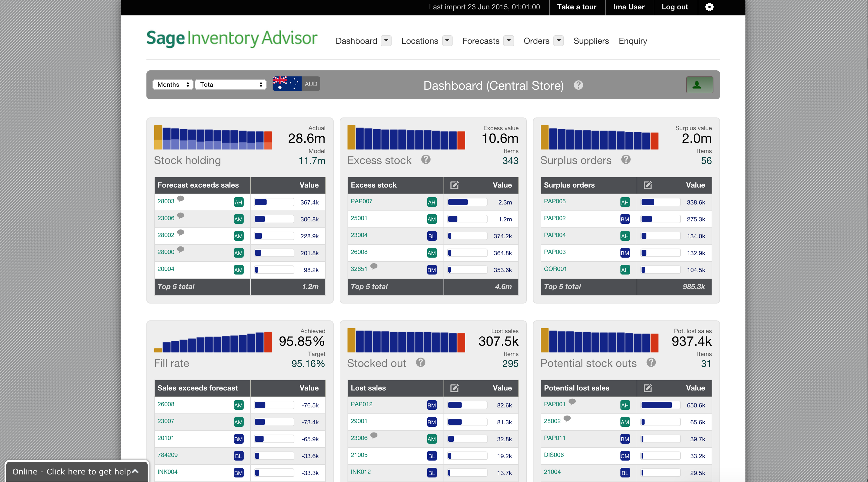Click the settings gear icon
Screen dimensions: 868x482
coord(709,7)
